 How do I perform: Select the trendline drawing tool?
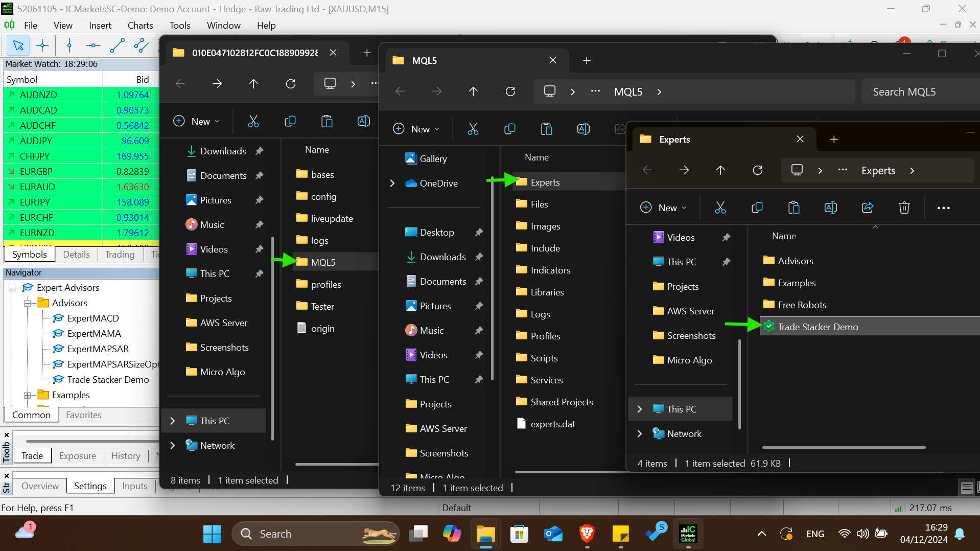point(117,46)
